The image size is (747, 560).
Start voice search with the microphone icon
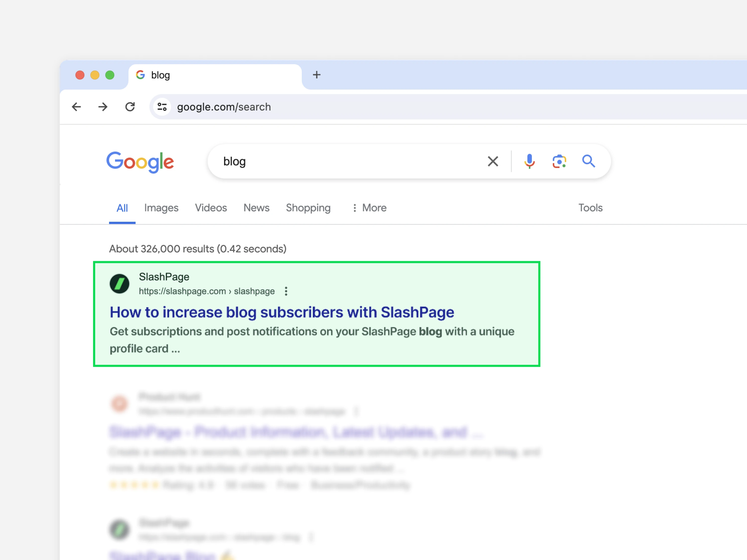pyautogui.click(x=530, y=161)
